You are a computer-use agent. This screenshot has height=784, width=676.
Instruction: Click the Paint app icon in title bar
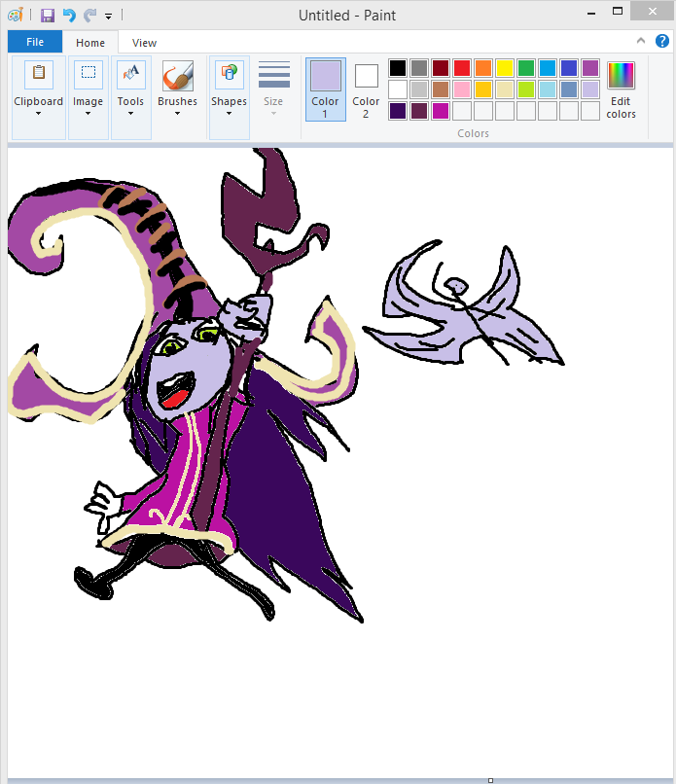tap(16, 15)
